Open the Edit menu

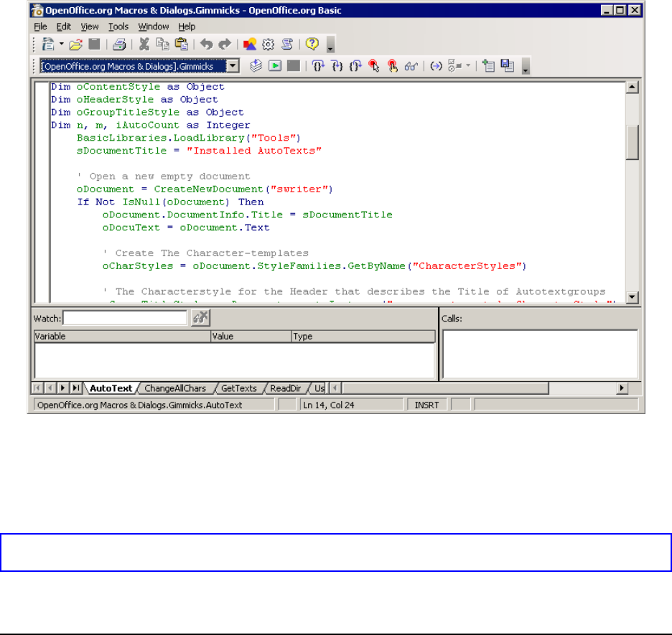(63, 27)
